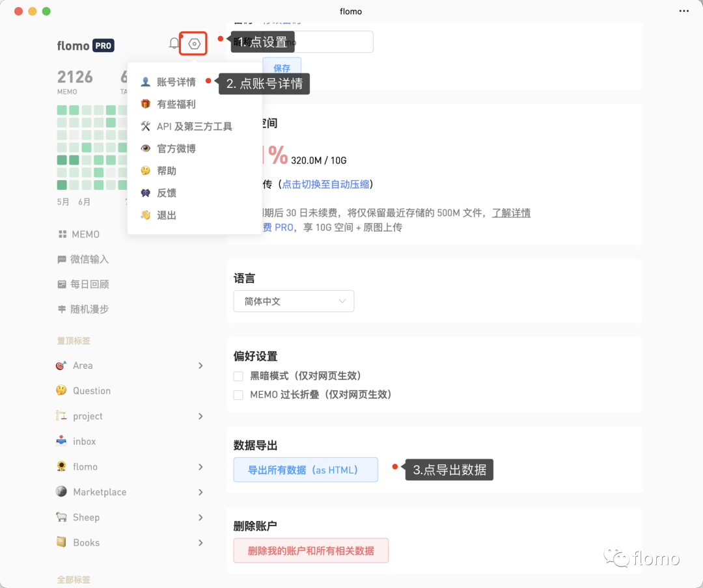The width and height of the screenshot is (703, 588).
Task: Click the Marketplace moon emoji icon
Action: click(61, 492)
